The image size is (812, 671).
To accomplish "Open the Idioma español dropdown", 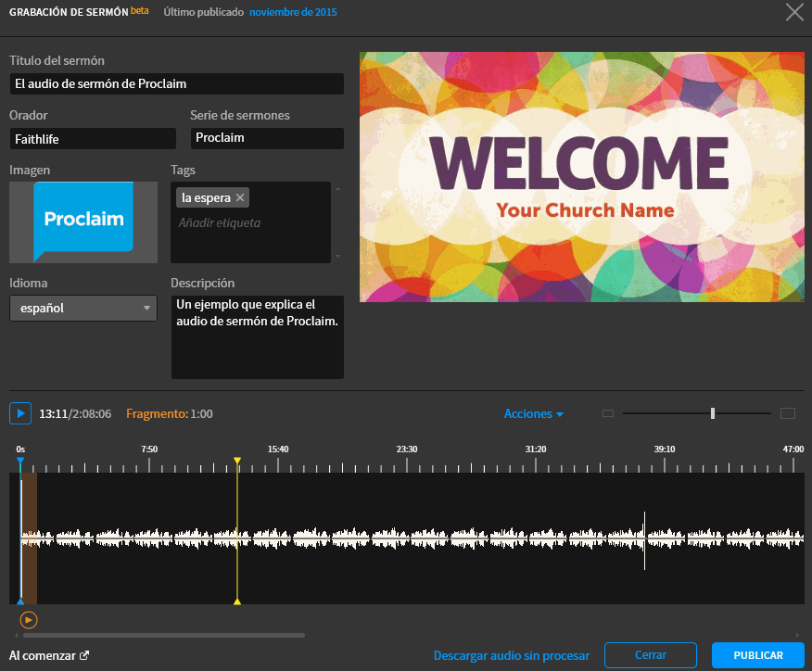I will [83, 308].
